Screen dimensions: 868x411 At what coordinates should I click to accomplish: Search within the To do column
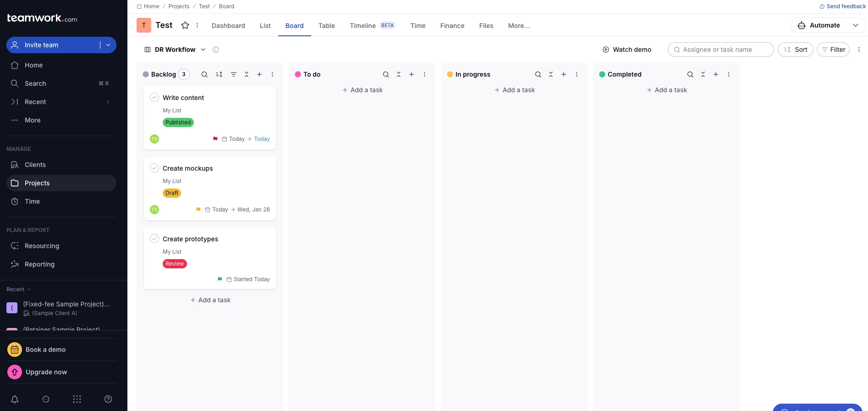click(386, 74)
